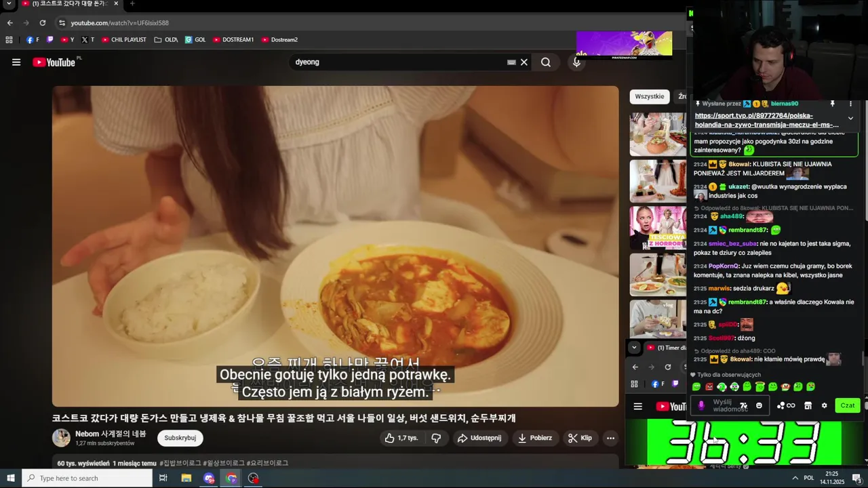Open the Twitch bookmark icon
868x488 pixels.
tap(50, 40)
